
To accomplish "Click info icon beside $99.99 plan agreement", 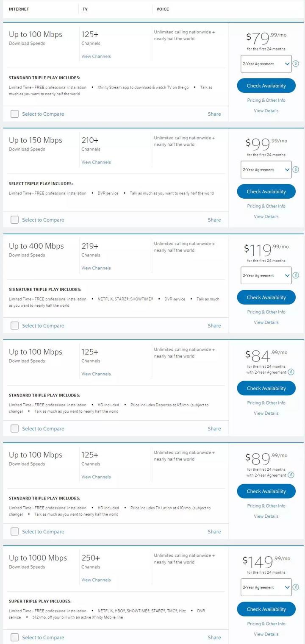I will pos(296,170).
